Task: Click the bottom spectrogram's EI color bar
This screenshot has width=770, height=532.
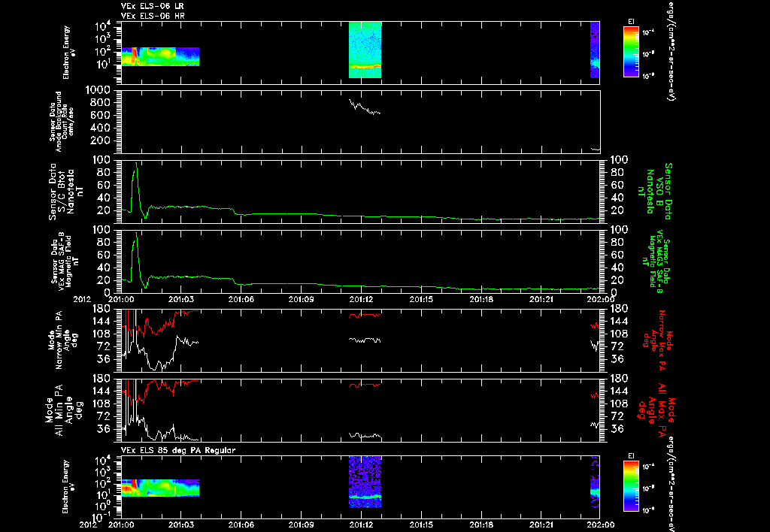Action: (631, 486)
